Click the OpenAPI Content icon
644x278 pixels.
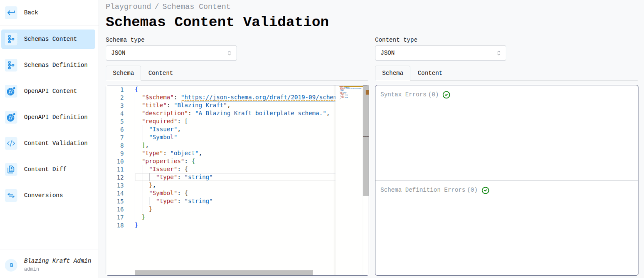pos(11,91)
